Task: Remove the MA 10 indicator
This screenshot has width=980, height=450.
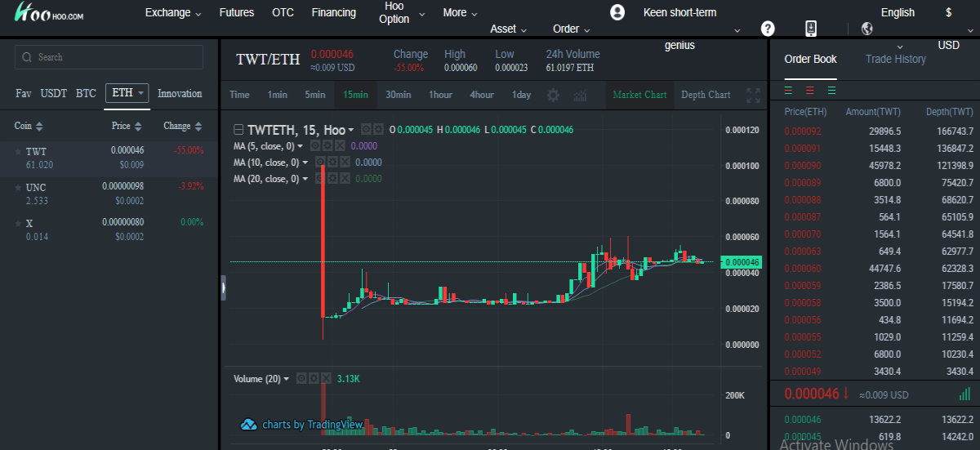Action: pos(345,162)
